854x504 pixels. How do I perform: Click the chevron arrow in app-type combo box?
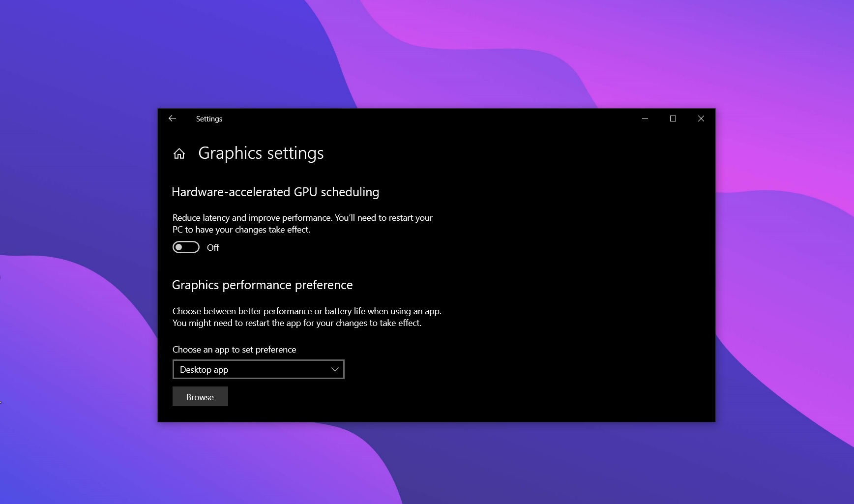click(x=335, y=370)
